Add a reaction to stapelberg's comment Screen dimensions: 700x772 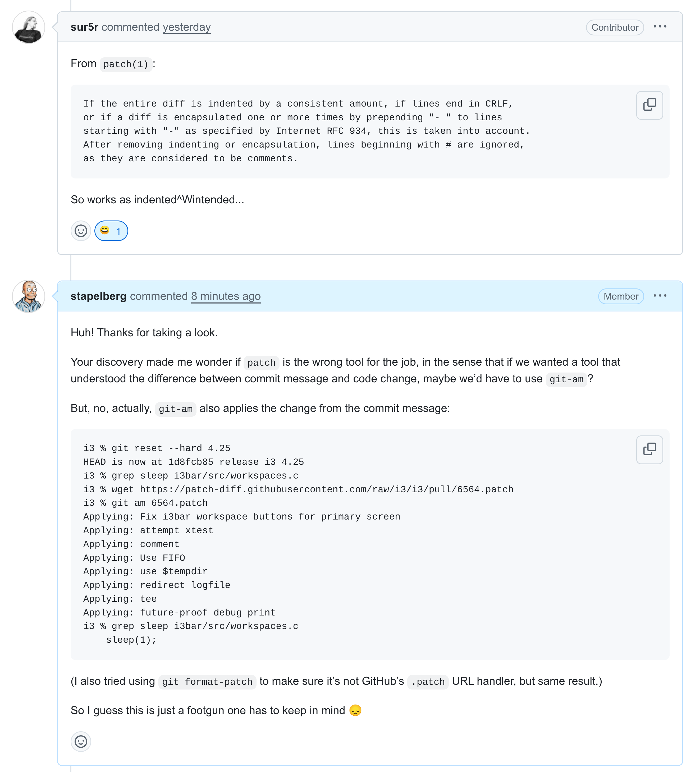(x=81, y=742)
